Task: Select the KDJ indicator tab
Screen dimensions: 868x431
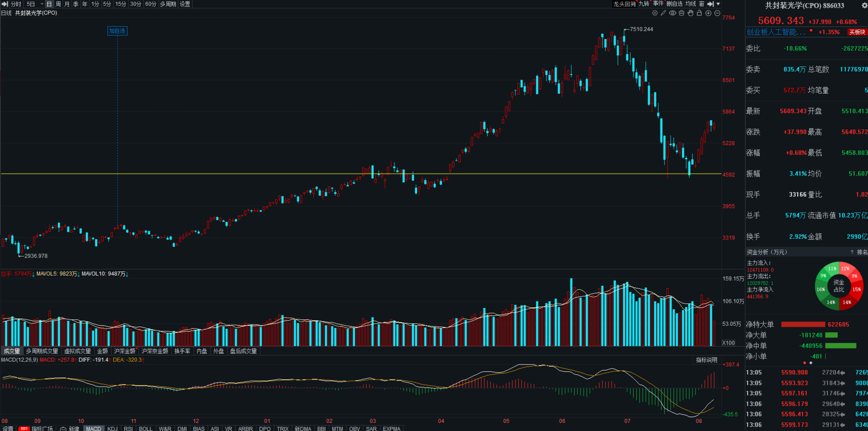Action: pyautogui.click(x=113, y=428)
